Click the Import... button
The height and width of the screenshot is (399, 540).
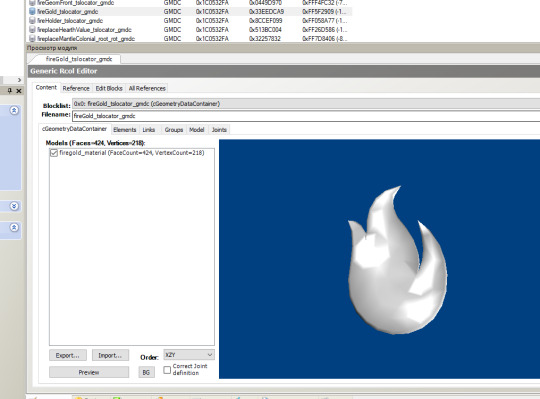tap(110, 355)
